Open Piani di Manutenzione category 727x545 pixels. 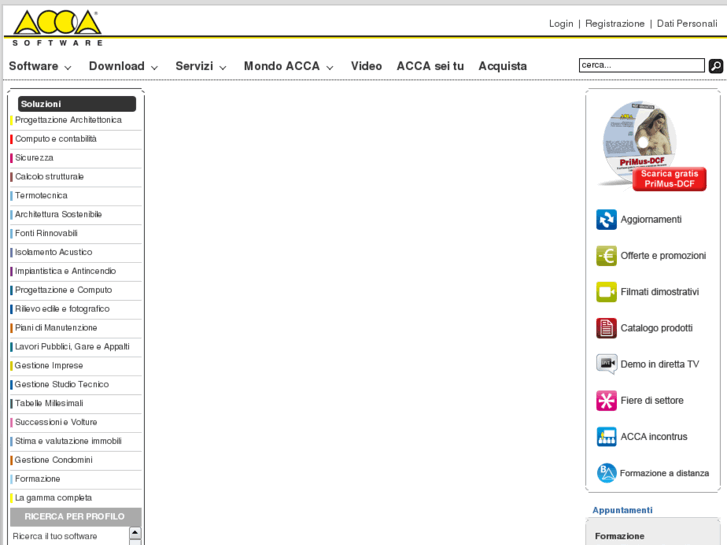[56, 328]
